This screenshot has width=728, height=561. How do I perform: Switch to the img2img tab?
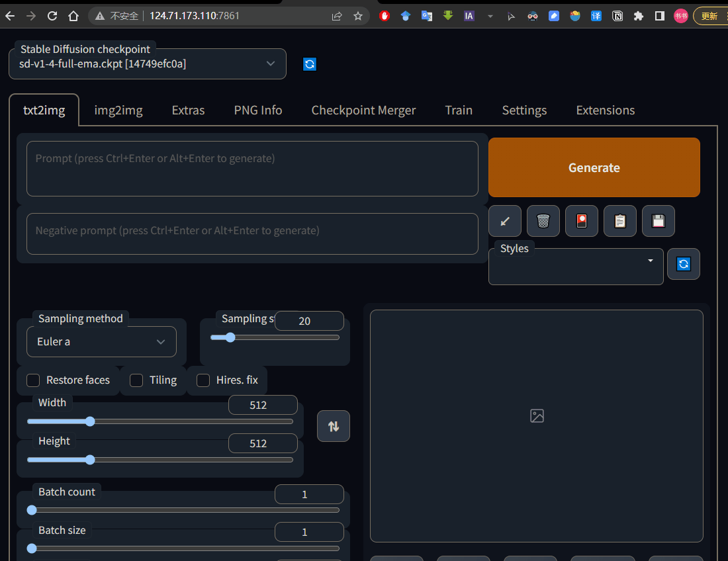pyautogui.click(x=118, y=110)
